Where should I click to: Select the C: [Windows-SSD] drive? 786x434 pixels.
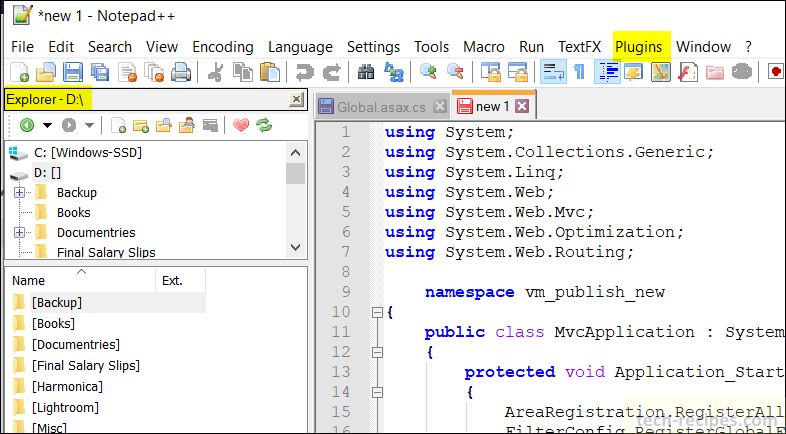tap(88, 153)
